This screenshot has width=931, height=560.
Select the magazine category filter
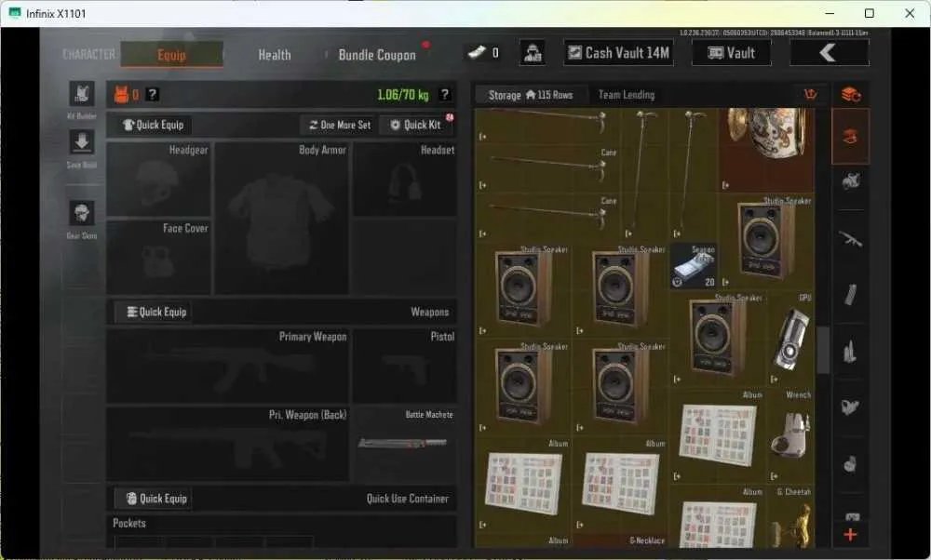click(850, 295)
